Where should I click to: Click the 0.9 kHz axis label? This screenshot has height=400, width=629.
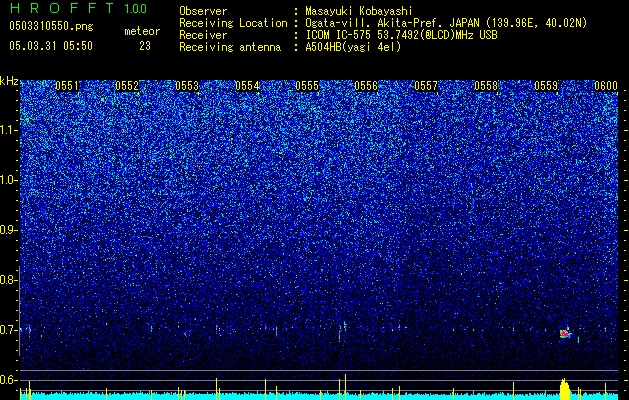(x=8, y=230)
